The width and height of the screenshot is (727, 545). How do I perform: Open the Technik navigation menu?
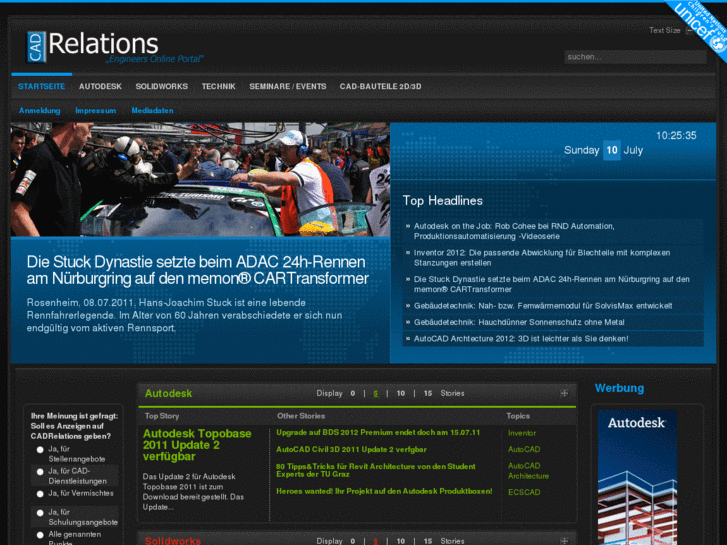(x=218, y=86)
